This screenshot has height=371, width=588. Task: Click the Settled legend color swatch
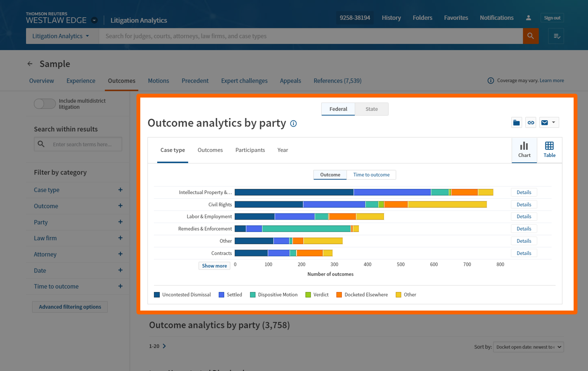pos(221,295)
